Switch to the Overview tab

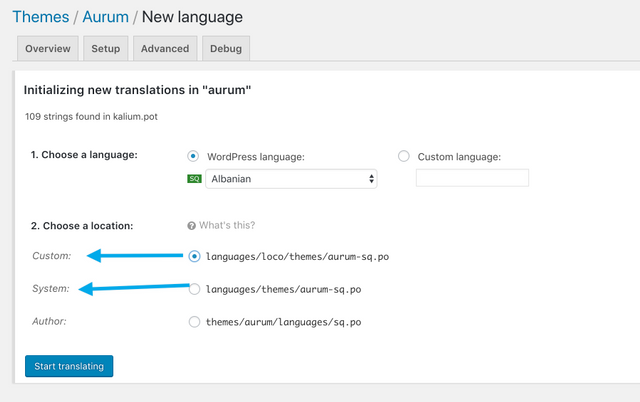(47, 48)
